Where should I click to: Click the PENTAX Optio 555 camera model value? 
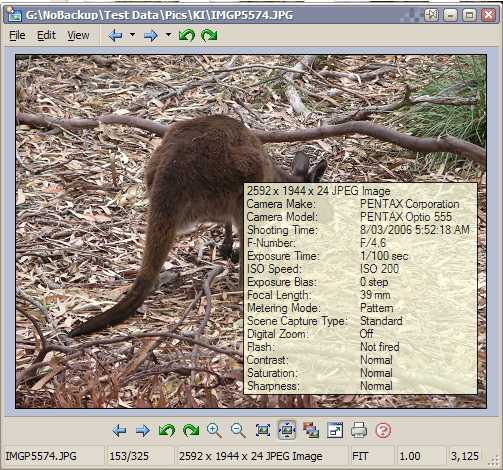click(406, 217)
